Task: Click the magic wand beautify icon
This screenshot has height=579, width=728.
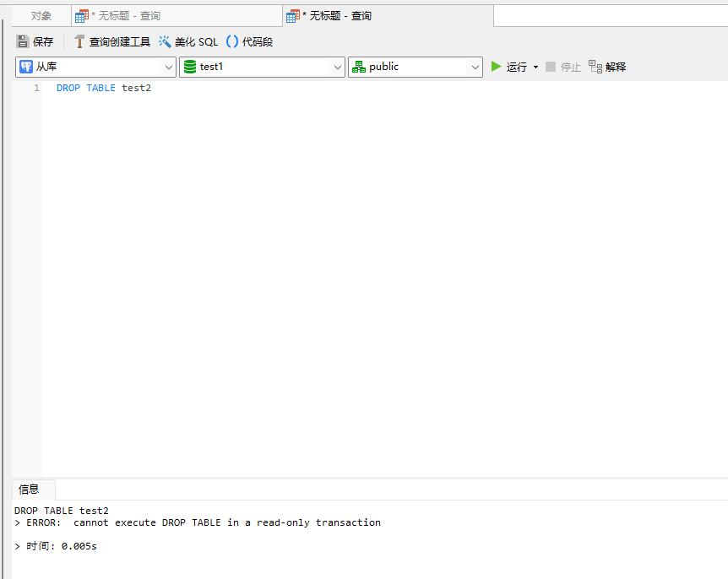Action: (165, 41)
